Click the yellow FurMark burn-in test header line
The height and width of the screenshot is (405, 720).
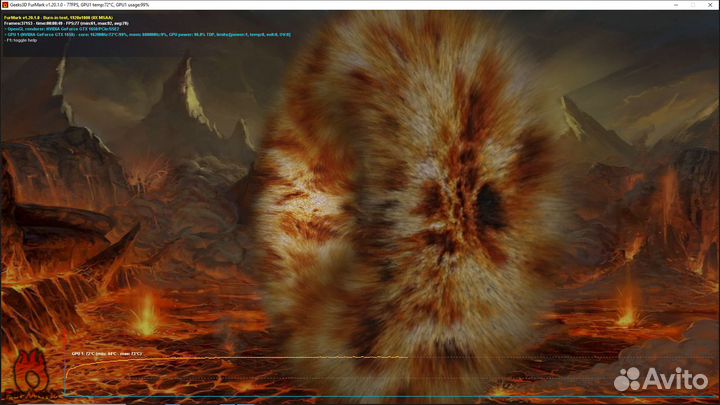click(60, 18)
